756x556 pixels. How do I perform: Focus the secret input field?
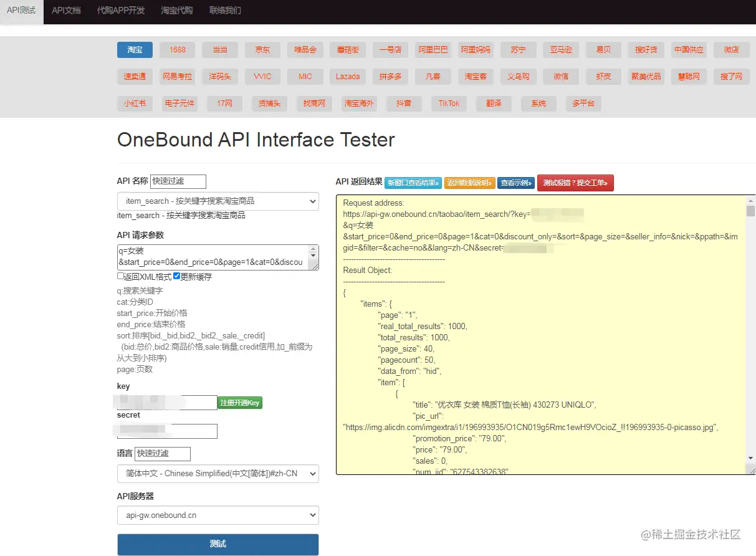click(167, 431)
